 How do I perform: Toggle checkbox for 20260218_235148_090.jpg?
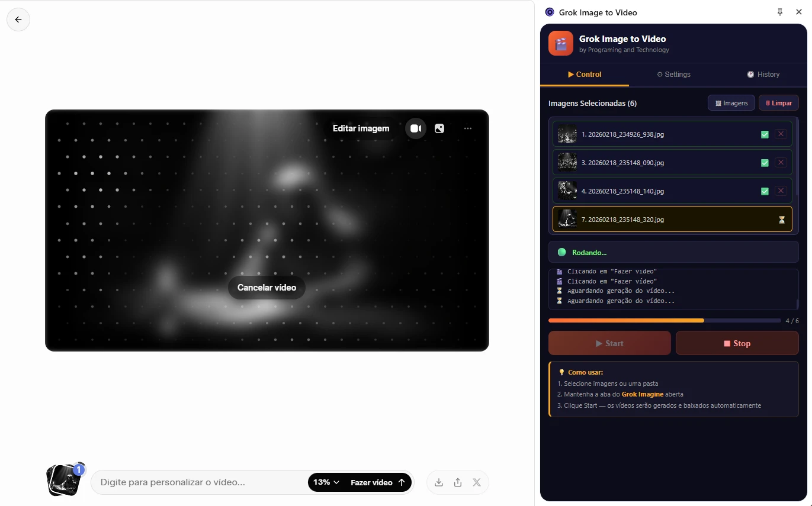[765, 163]
